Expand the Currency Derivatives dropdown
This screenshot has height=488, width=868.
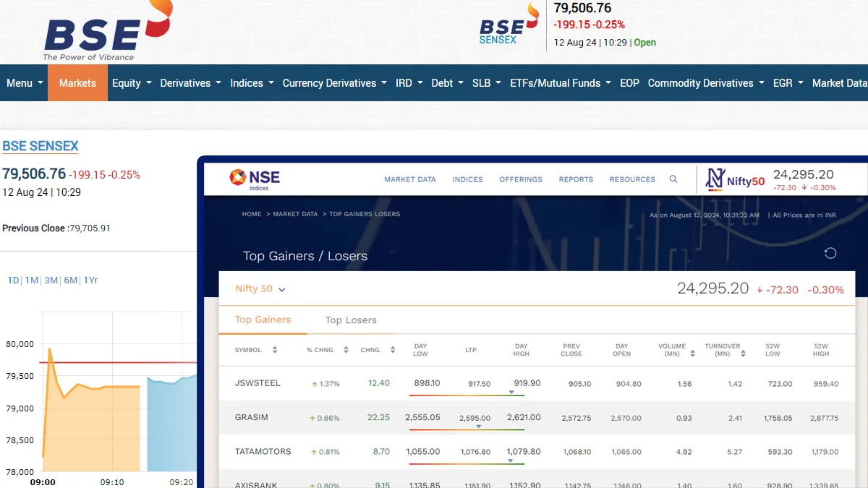(335, 83)
